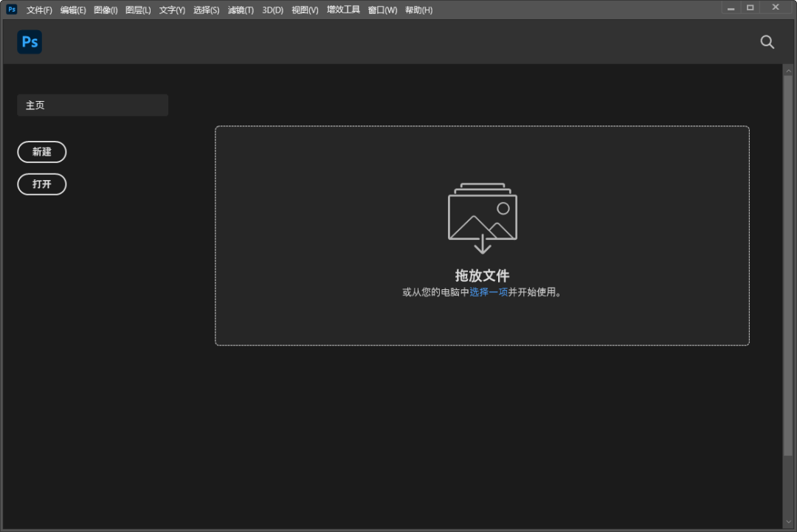Screen dimensions: 797x532
Task: Open the 编辑(E) menu
Action: (73, 10)
